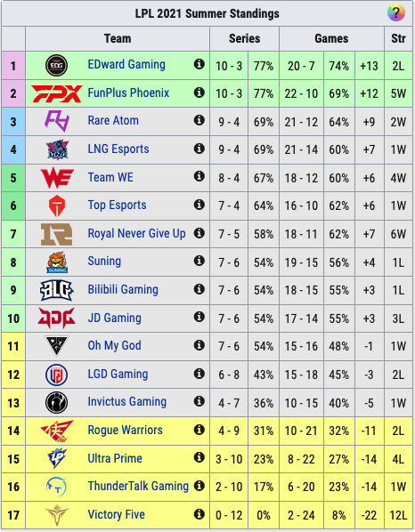Image resolution: width=415 pixels, height=532 pixels.
Task: Click the Bilibili Gaming BLG logo
Action: [x=57, y=290]
